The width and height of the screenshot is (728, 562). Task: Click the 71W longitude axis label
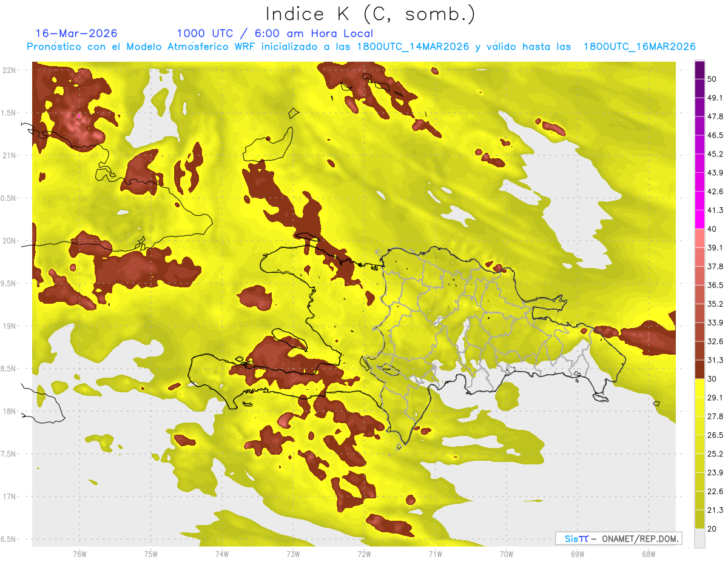pos(435,554)
